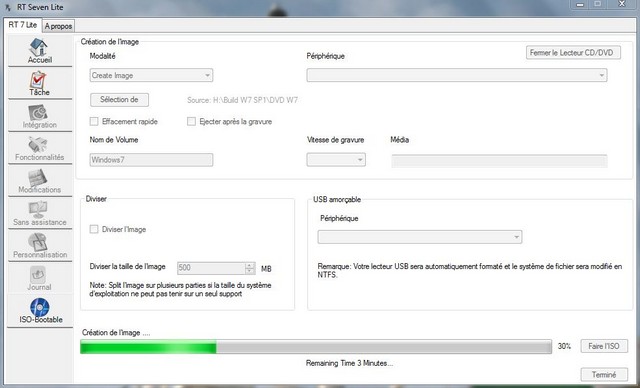Image resolution: width=640 pixels, height=388 pixels.
Task: Switch to the A propos tab
Action: click(58, 26)
